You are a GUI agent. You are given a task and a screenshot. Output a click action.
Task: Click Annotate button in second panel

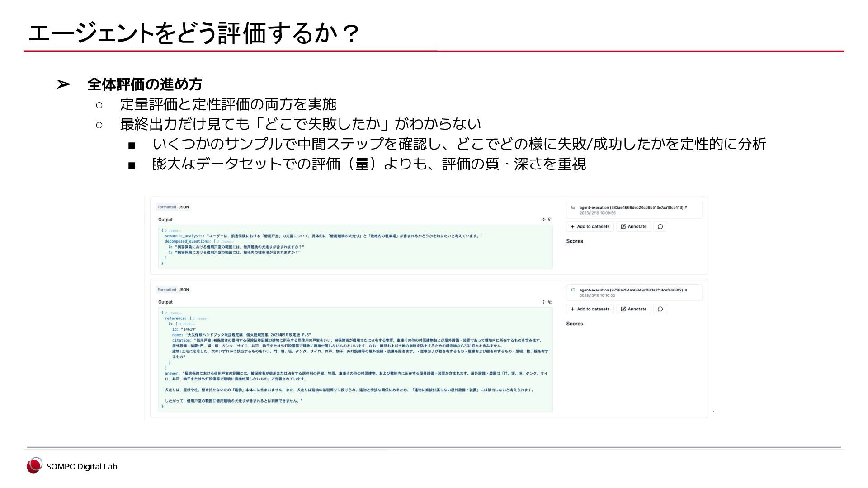coord(633,309)
